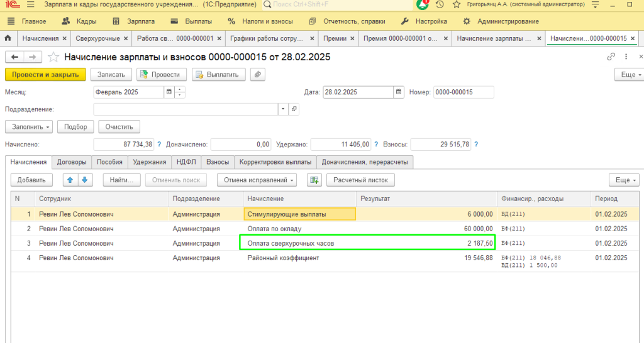
Task: Close the Сверхурочные tab
Action: click(126, 38)
